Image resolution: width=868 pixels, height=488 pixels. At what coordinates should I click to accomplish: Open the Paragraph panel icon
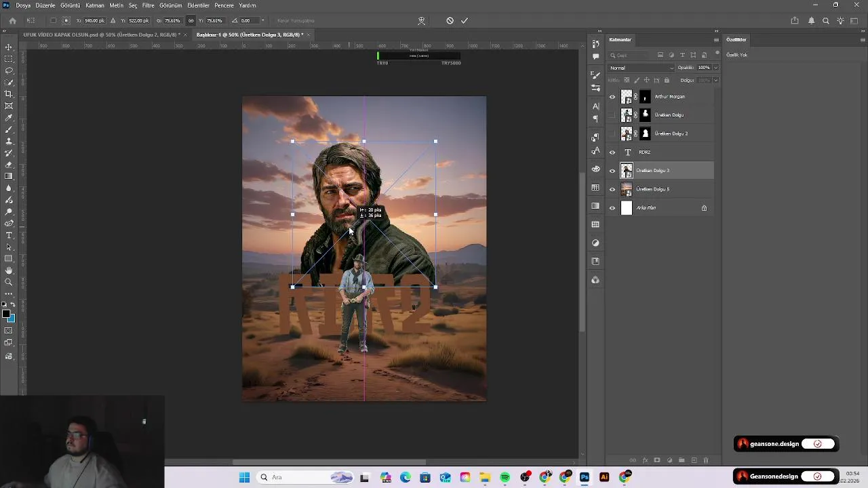pos(595,119)
